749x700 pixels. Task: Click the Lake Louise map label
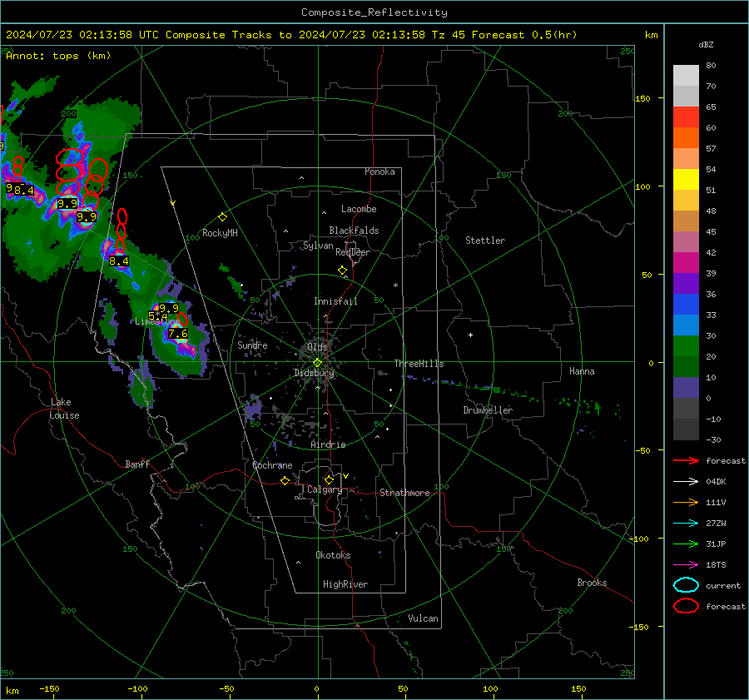64,409
